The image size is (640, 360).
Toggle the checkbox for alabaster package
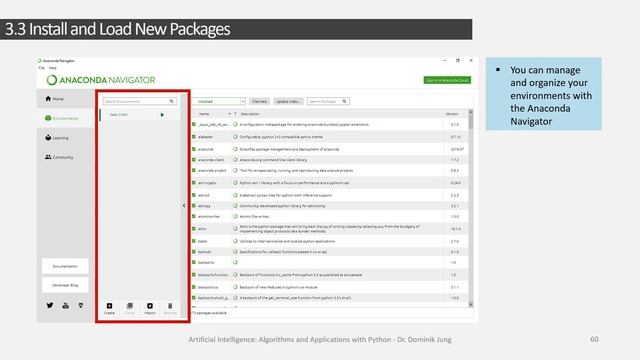(194, 137)
